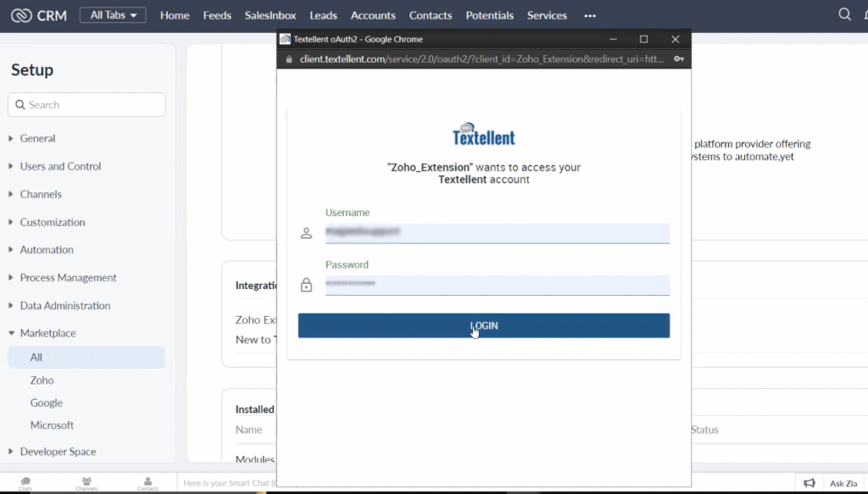Switch to the Accounts tab

point(373,15)
